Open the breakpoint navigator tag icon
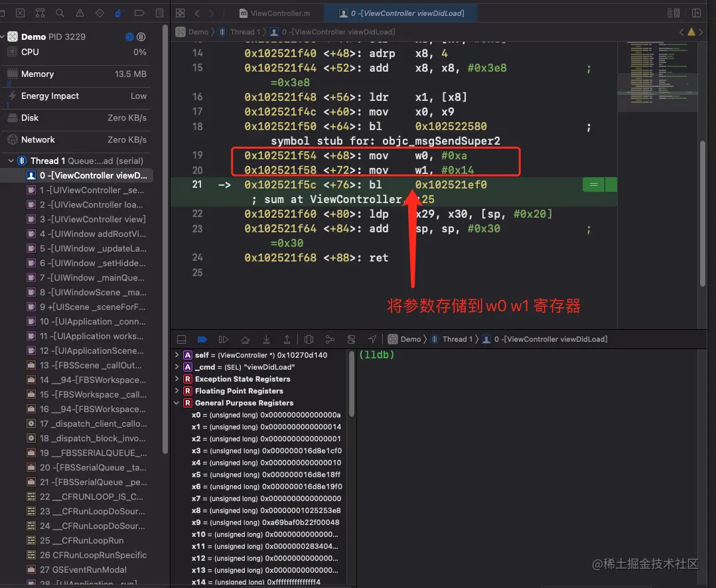716x588 pixels. click(139, 13)
